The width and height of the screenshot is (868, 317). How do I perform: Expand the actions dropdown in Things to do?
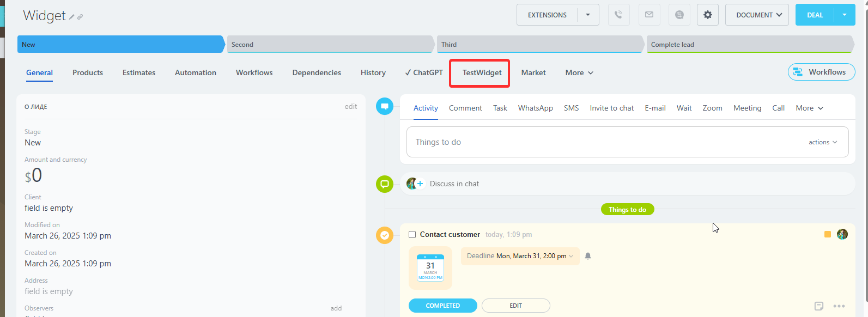tap(823, 142)
